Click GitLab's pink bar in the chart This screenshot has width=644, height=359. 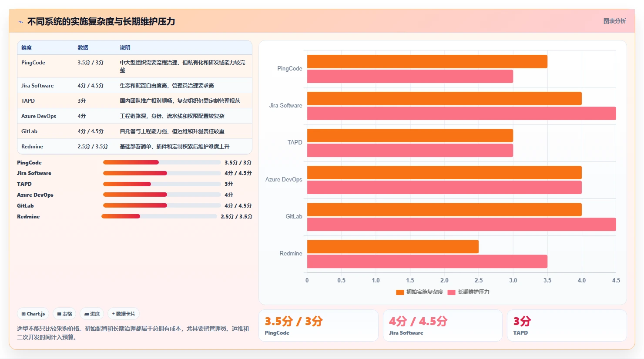[x=462, y=225]
